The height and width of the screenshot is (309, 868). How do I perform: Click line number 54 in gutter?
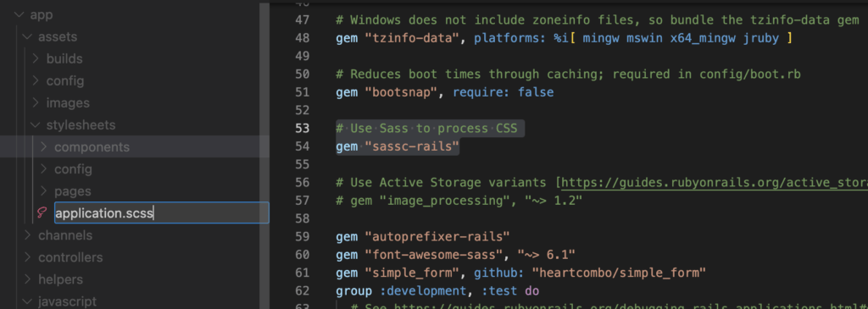point(303,146)
